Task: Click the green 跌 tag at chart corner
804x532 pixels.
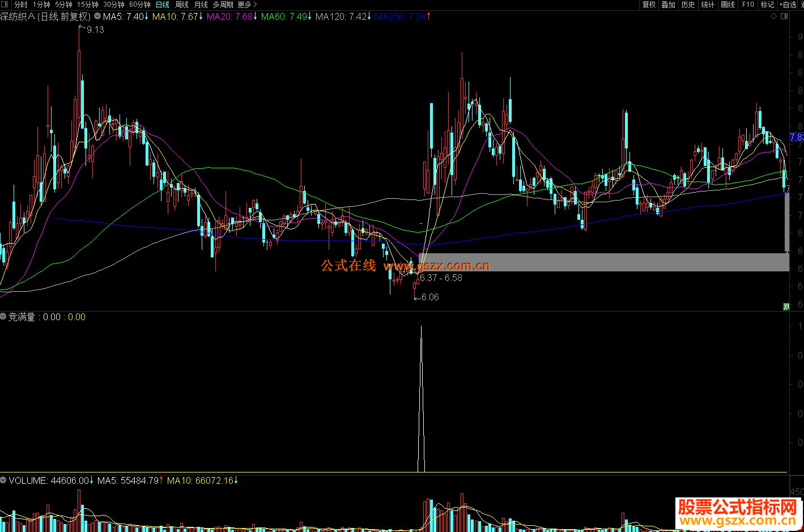Action: (786, 307)
